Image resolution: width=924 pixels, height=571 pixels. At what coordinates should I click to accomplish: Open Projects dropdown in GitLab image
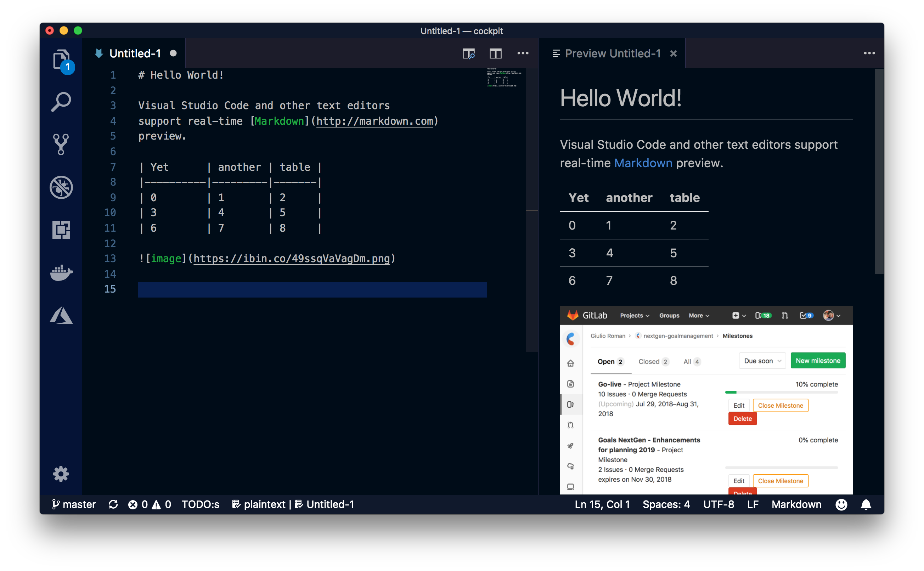[635, 315]
